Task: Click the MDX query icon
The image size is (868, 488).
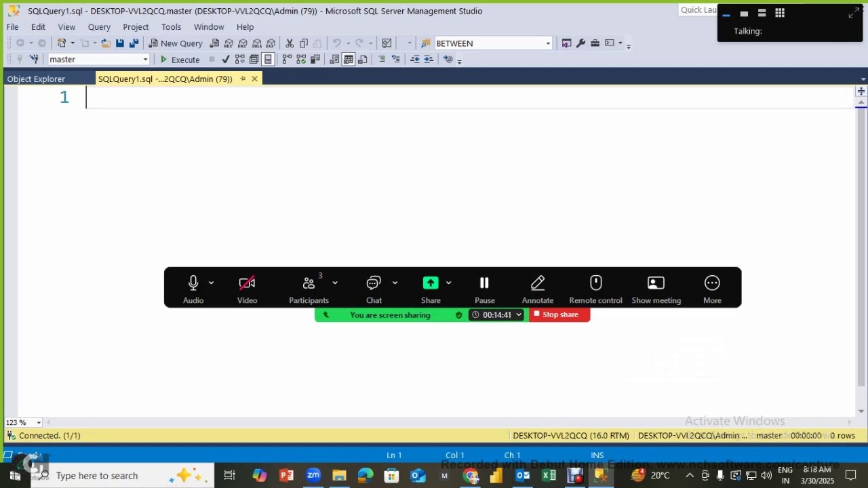Action: (229, 43)
